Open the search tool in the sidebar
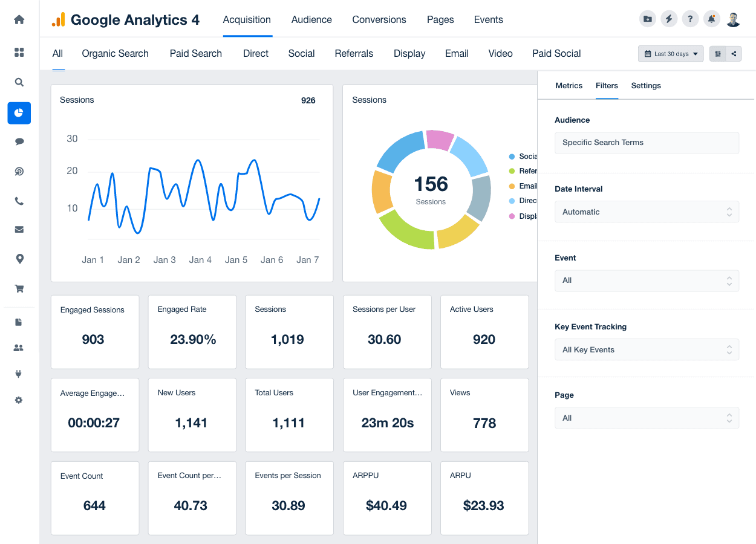The image size is (756, 544). [19, 82]
